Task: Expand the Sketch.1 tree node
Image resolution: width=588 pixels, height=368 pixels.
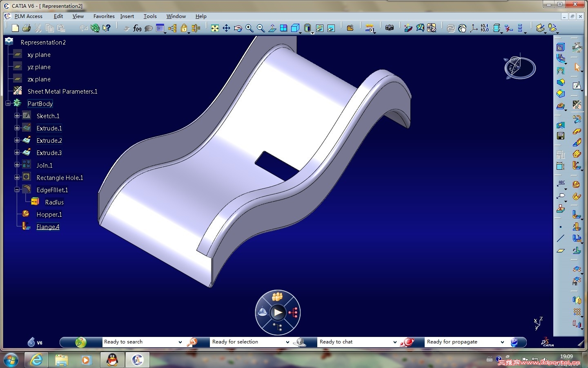Action: pos(17,116)
